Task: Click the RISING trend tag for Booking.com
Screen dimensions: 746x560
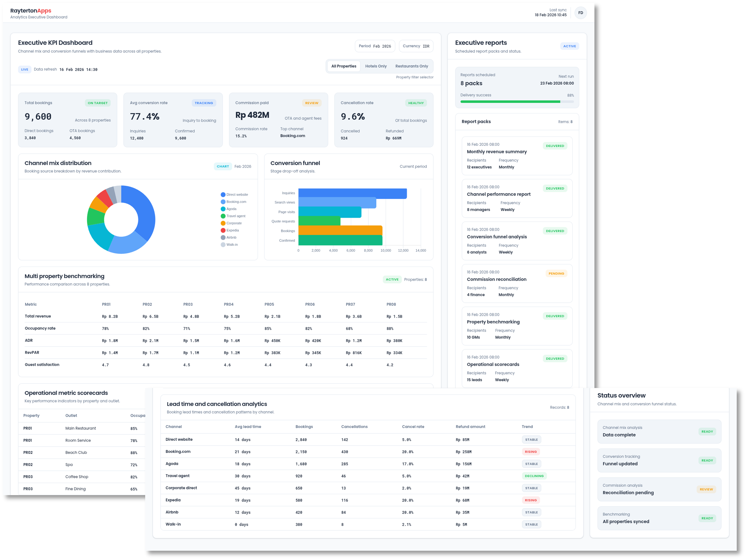Action: pos(530,451)
